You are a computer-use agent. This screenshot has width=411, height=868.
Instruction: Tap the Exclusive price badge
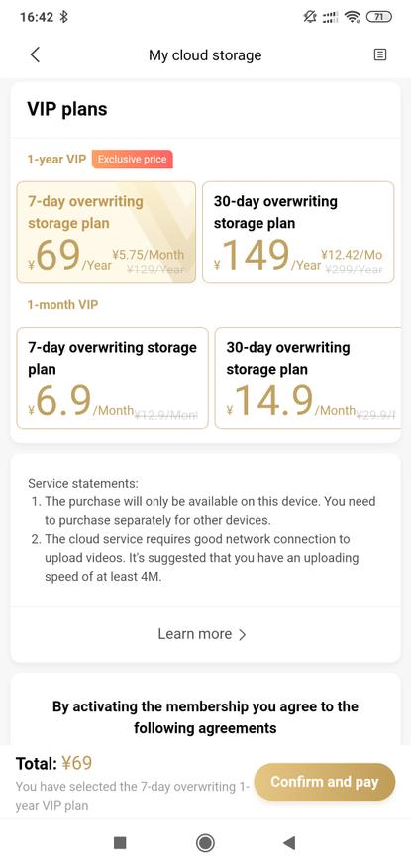coord(133,160)
